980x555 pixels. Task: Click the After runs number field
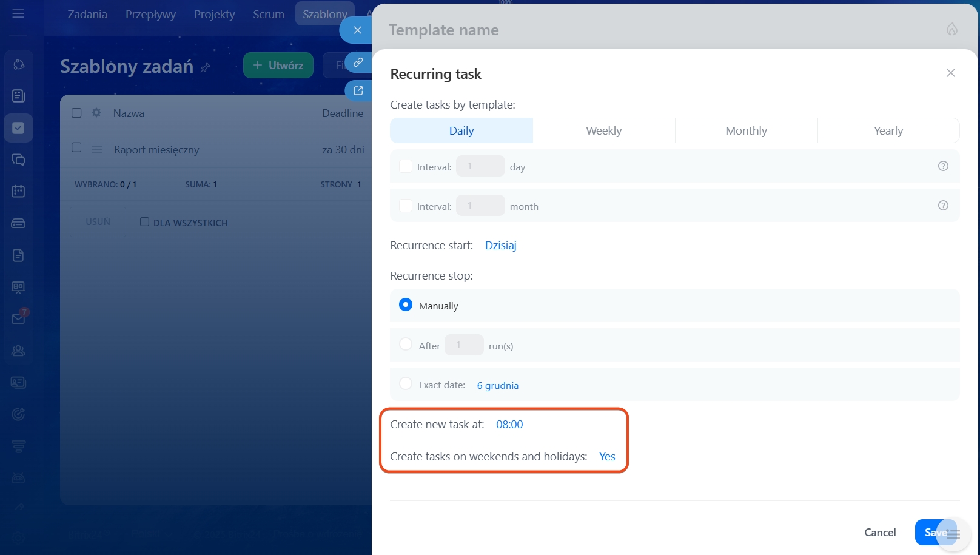464,345
